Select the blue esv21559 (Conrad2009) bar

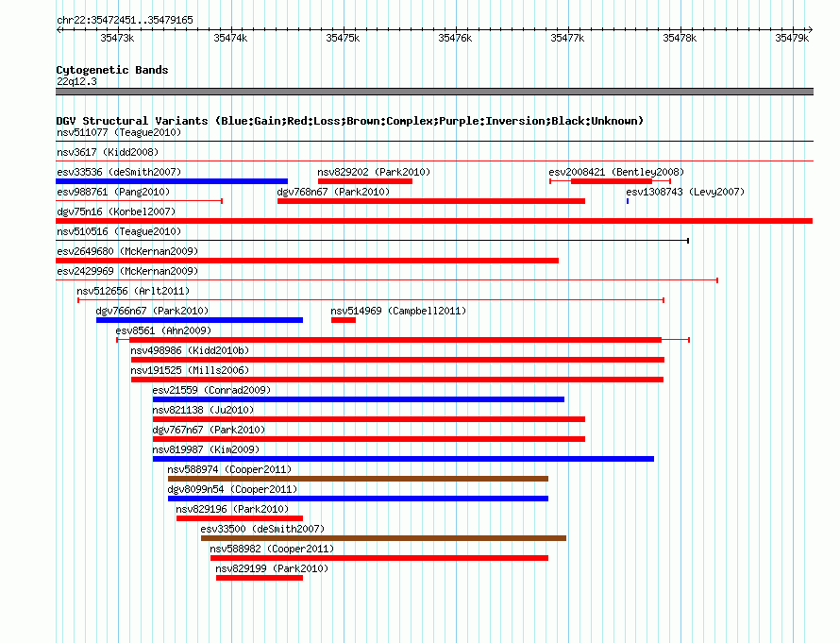[359, 399]
